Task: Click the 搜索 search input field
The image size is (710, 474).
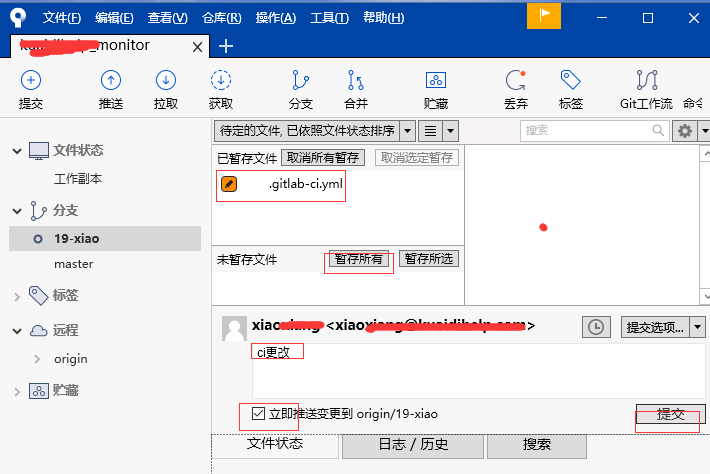Action: tap(595, 131)
